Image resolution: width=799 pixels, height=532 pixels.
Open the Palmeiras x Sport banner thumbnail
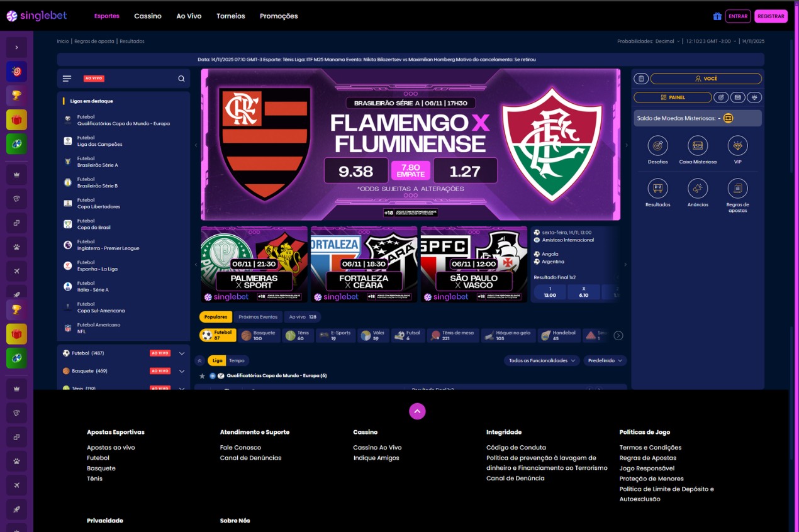point(254,264)
